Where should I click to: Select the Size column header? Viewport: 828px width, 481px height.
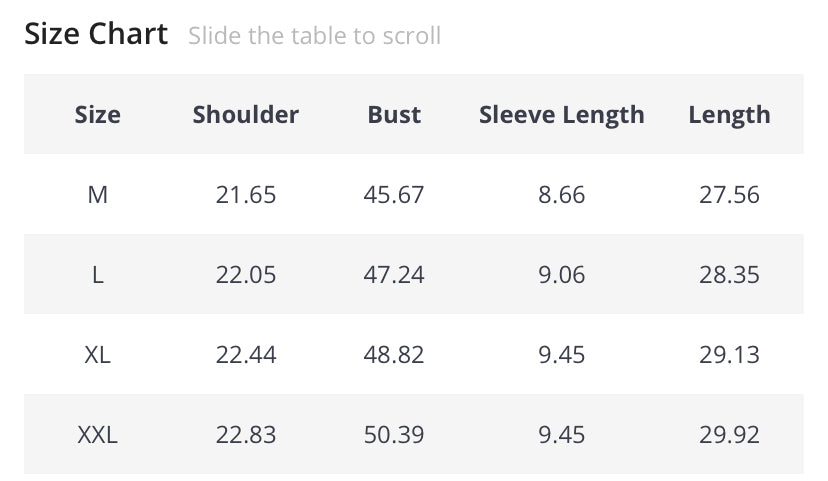pos(98,115)
